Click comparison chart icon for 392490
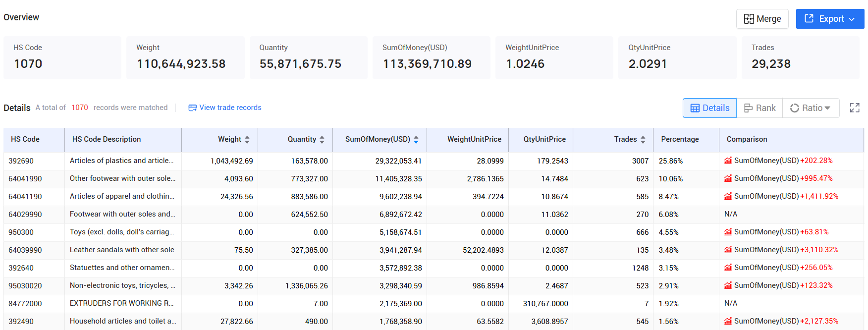 pos(728,321)
